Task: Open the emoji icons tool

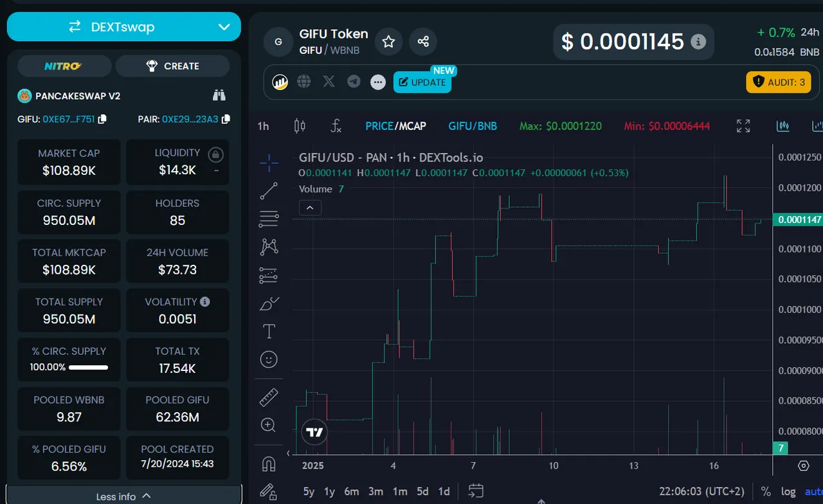Action: click(x=269, y=359)
